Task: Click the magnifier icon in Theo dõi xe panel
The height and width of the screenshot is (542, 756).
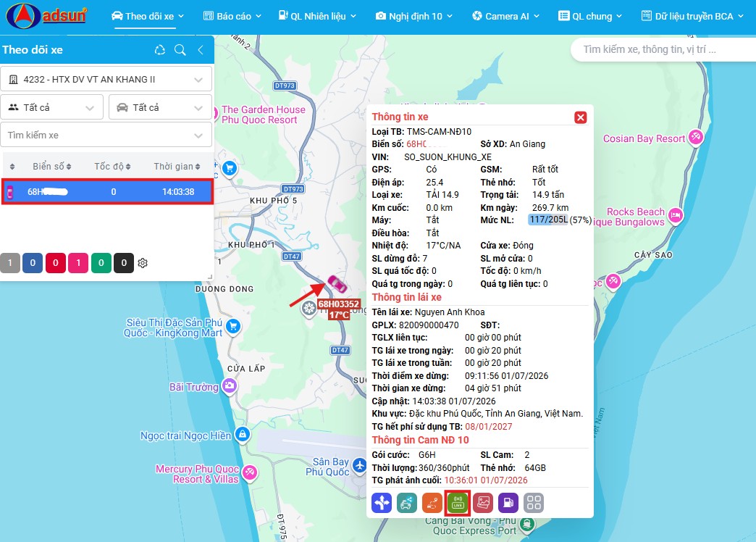Action: (180, 50)
